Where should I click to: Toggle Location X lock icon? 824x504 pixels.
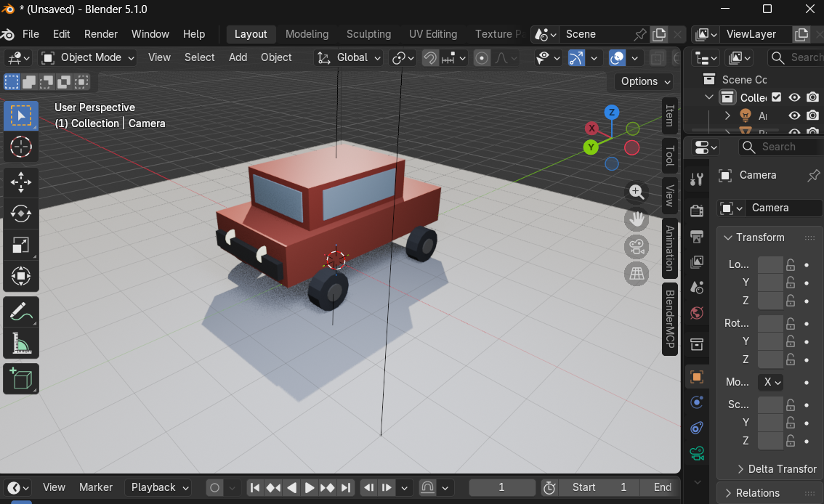click(791, 264)
